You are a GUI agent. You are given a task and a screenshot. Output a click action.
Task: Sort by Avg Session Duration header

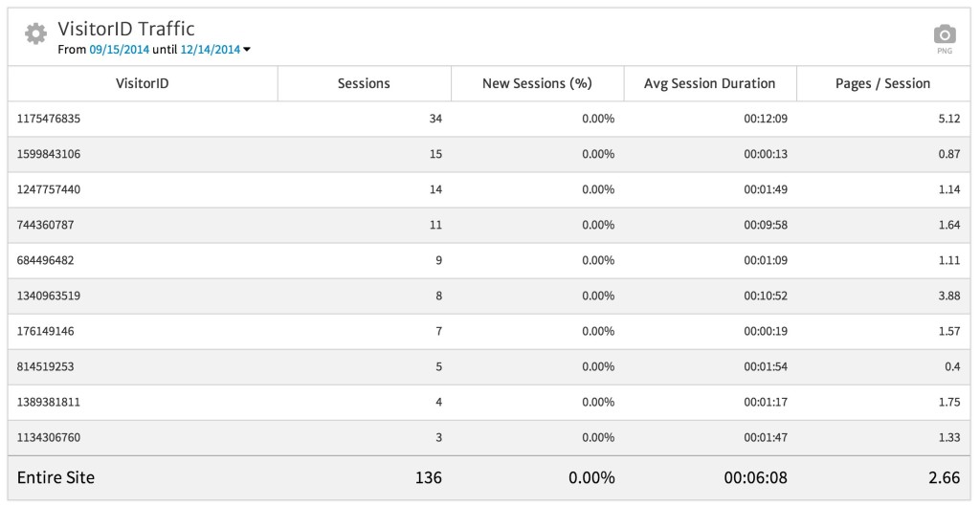(709, 83)
